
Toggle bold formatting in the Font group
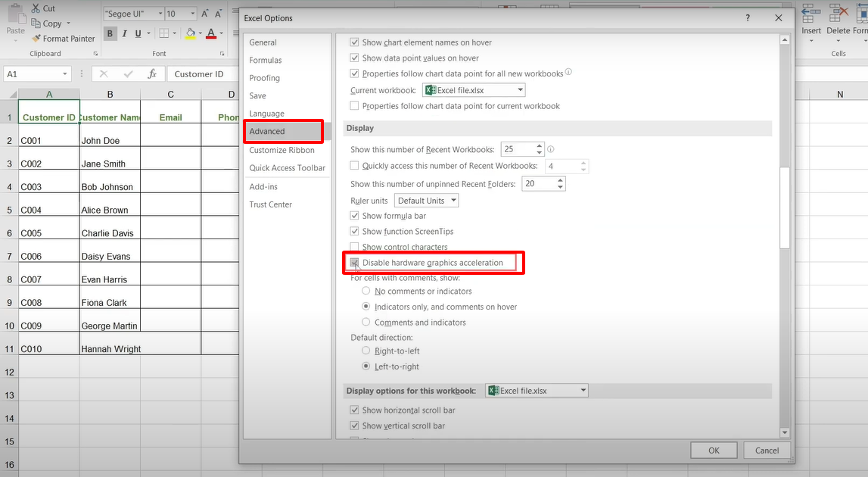tap(110, 34)
